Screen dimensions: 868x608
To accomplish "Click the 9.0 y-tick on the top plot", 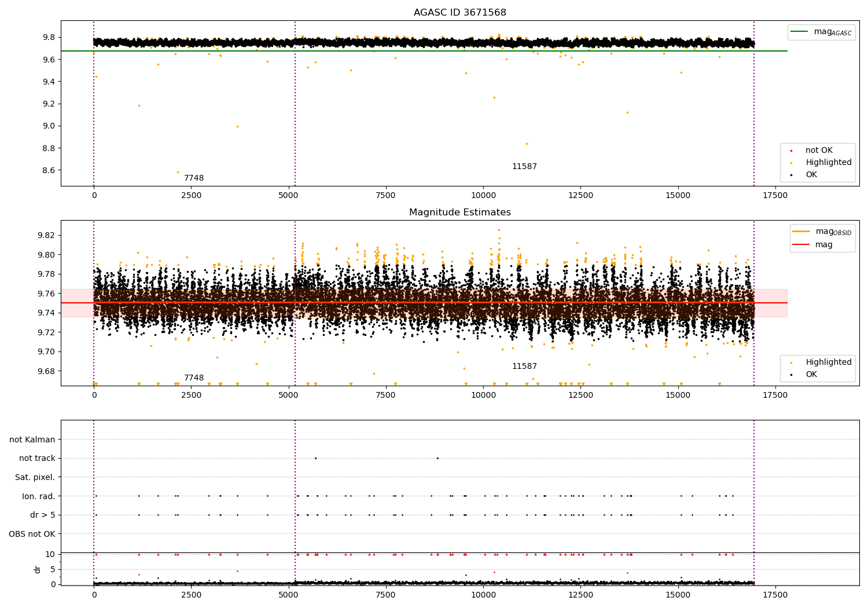I will pyautogui.click(x=49, y=126).
